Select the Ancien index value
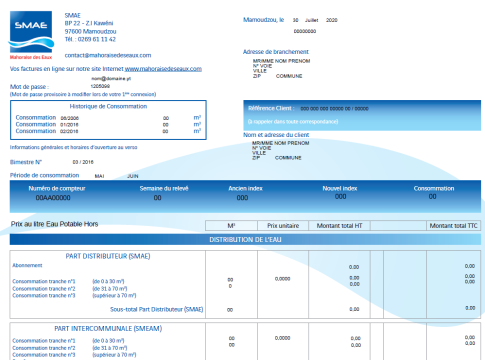This screenshot has height=360, width=485. point(242,198)
